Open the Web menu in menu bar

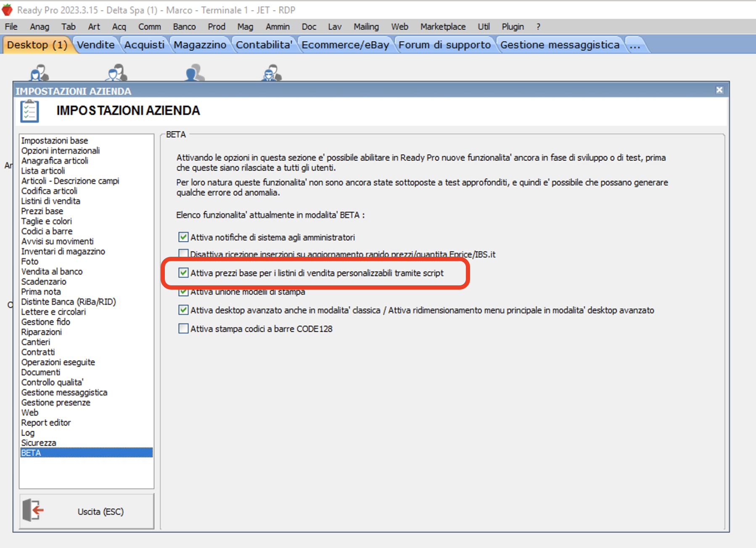[x=400, y=26]
